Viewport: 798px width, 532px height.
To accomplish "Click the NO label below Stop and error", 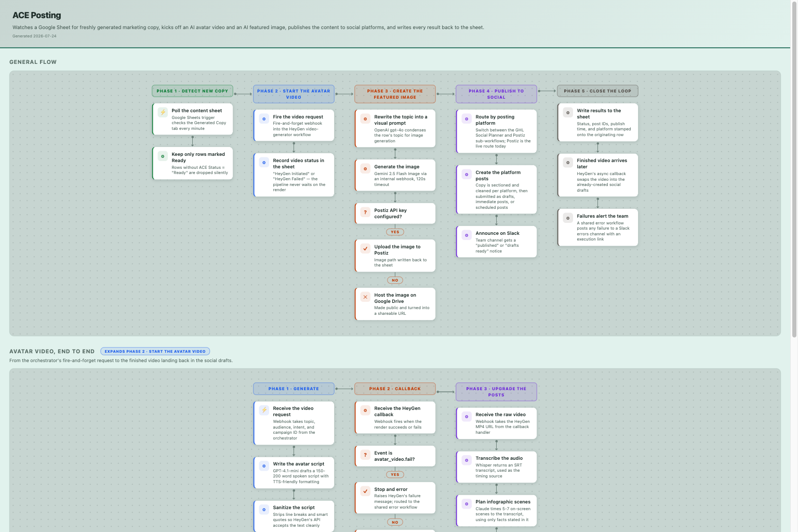I will 395,522.
